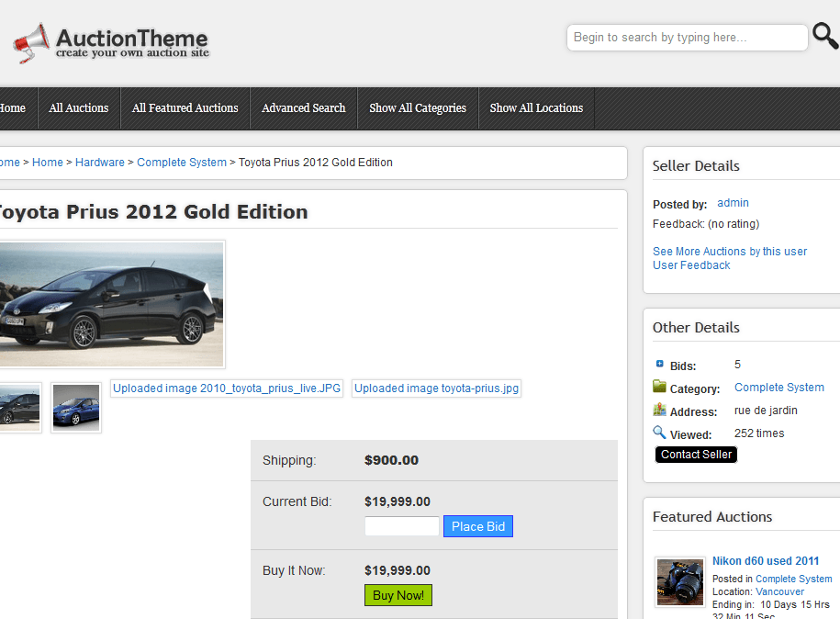View the blue Prius thumbnail
The image size is (840, 619).
[x=76, y=408]
